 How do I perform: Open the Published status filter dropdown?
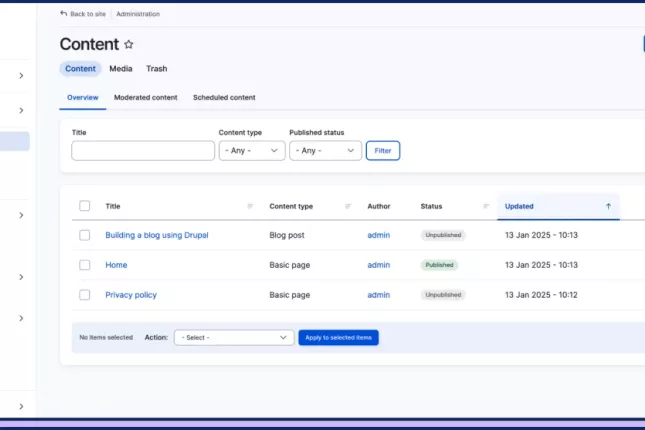click(x=325, y=151)
